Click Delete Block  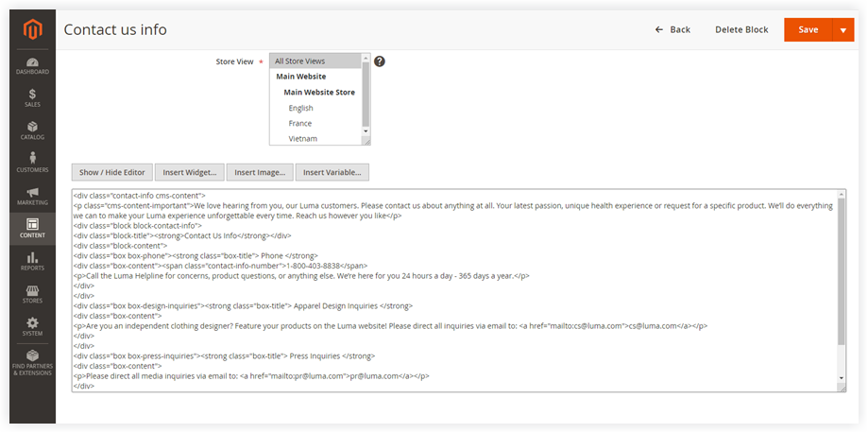(x=741, y=30)
